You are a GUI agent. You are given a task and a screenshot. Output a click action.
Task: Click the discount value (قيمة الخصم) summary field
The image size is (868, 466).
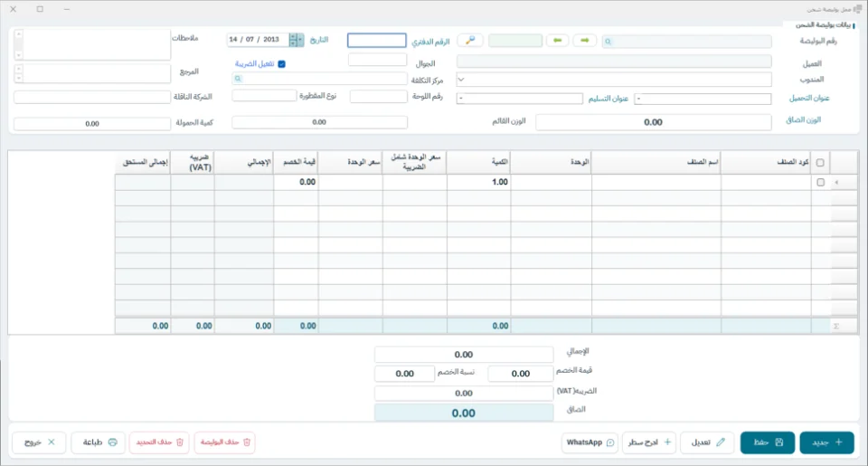pos(521,374)
